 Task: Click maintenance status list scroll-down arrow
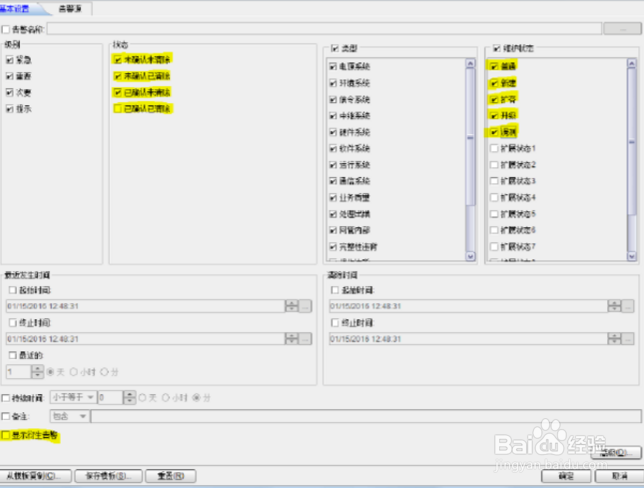coord(632,256)
